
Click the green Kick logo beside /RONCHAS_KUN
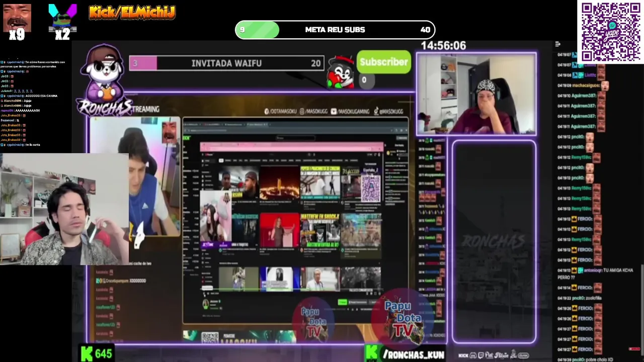371,353
